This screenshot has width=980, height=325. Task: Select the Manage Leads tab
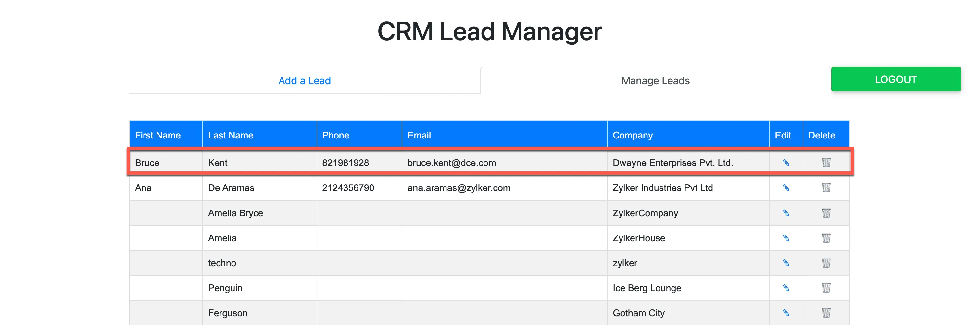(655, 80)
